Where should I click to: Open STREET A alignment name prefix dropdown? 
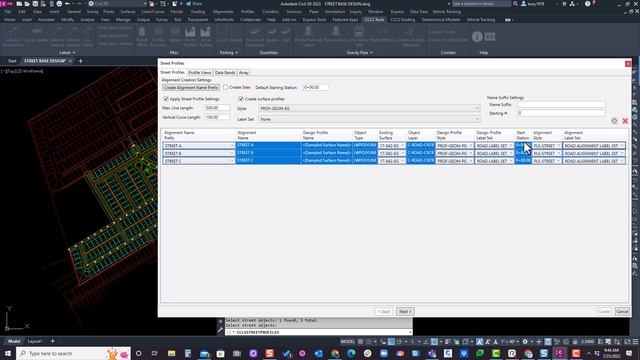point(231,146)
